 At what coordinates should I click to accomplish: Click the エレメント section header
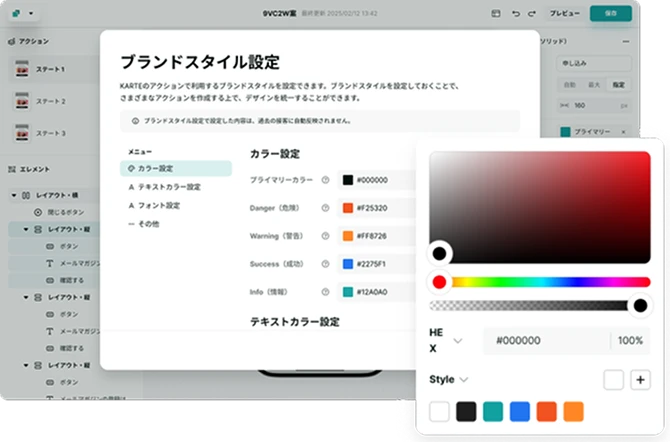pyautogui.click(x=29, y=169)
